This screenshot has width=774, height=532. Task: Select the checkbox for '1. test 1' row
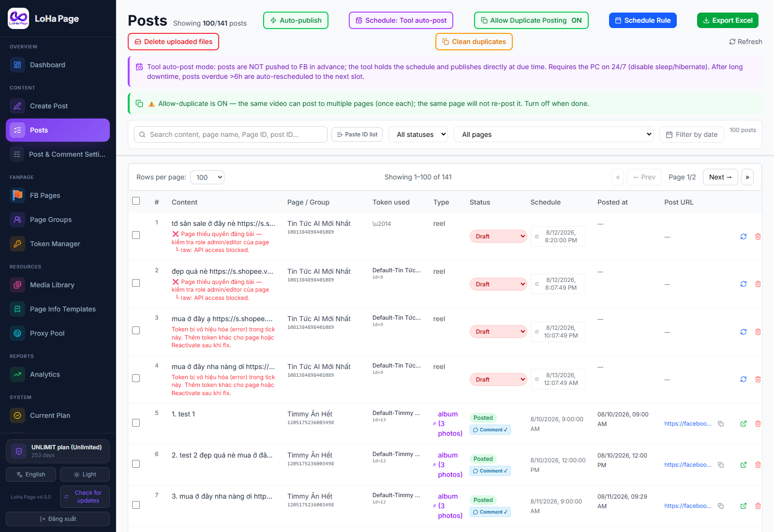tap(136, 423)
